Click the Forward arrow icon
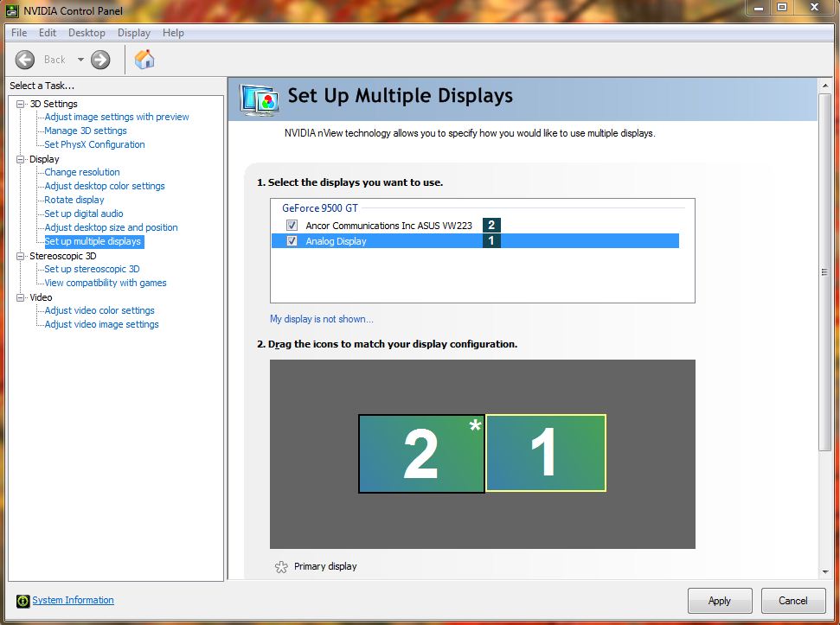Image resolution: width=840 pixels, height=625 pixels. click(100, 60)
